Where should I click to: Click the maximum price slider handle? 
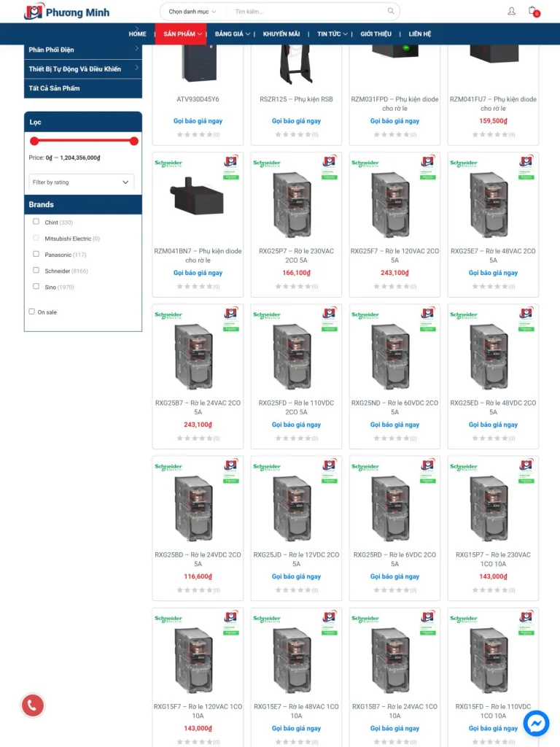click(x=134, y=141)
